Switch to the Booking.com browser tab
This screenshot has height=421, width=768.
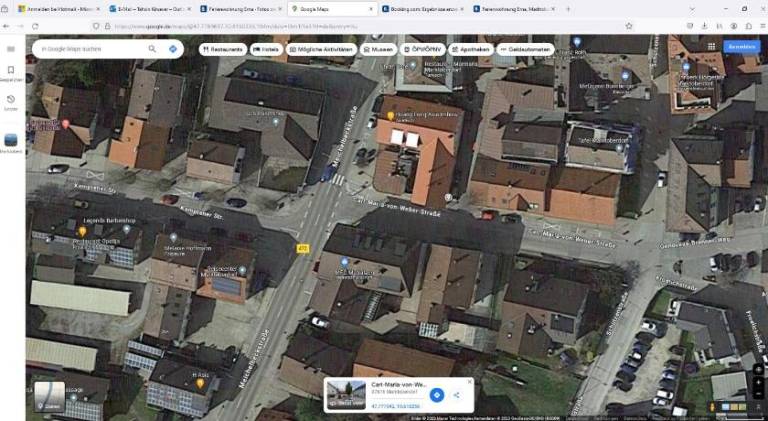click(x=419, y=9)
